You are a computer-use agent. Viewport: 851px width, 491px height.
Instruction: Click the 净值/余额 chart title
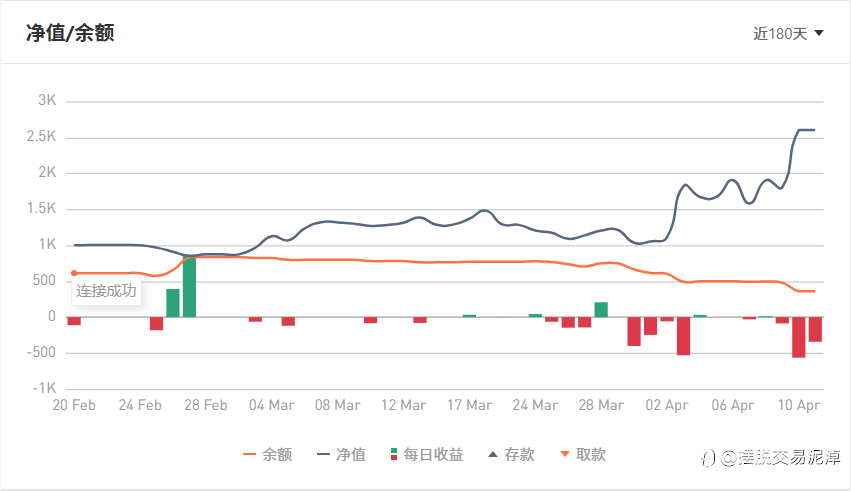[x=70, y=33]
